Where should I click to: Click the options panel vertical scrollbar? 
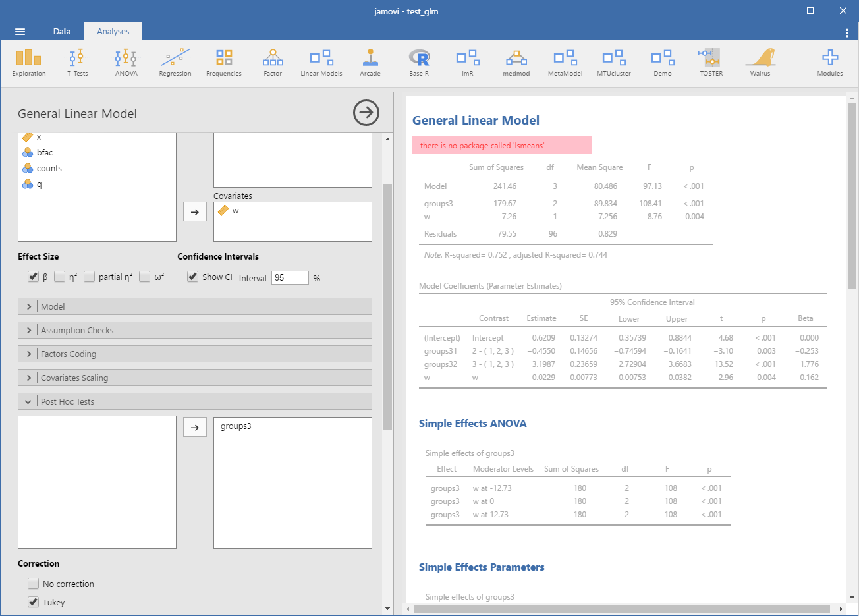coord(387,306)
